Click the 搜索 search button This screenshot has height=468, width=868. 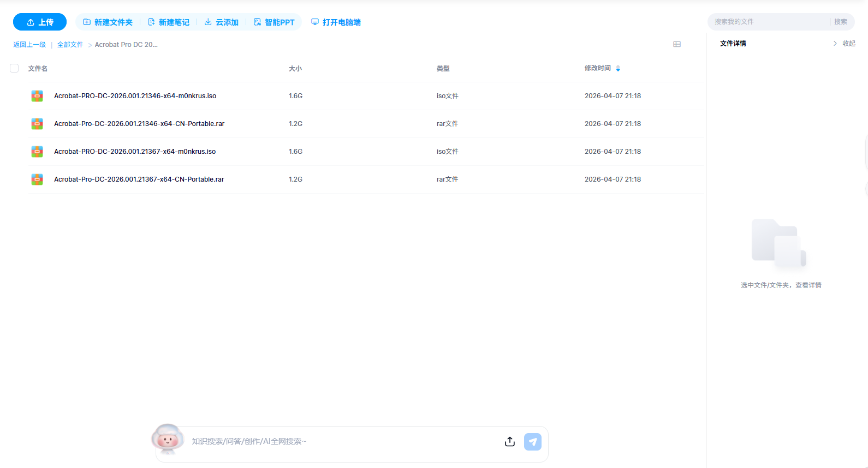841,22
